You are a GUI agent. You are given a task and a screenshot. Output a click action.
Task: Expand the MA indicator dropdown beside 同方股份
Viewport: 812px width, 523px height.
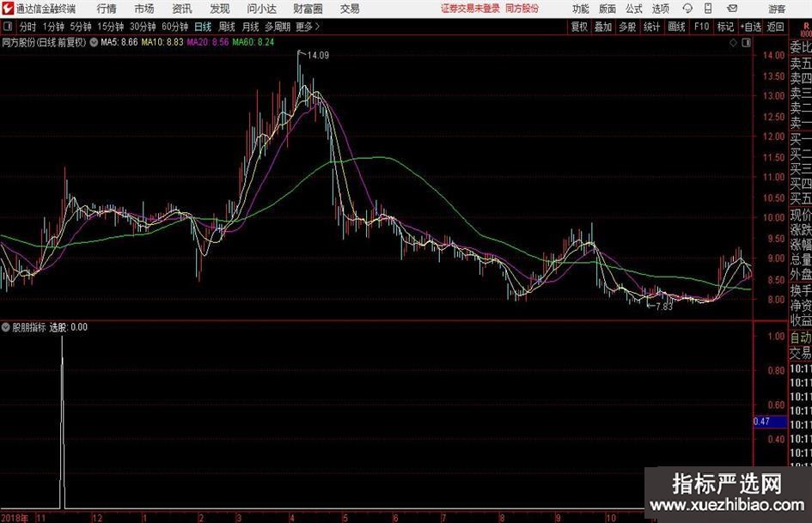[94, 42]
